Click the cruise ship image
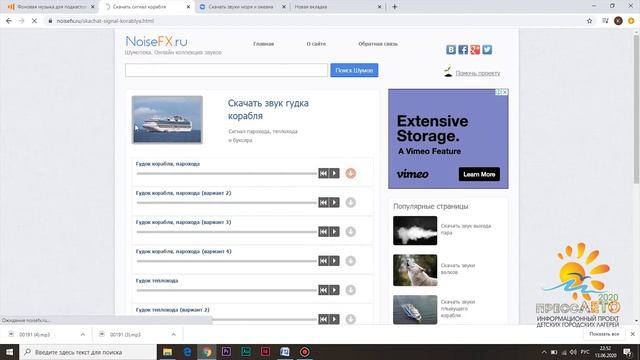The height and width of the screenshot is (360, 640). (x=167, y=120)
